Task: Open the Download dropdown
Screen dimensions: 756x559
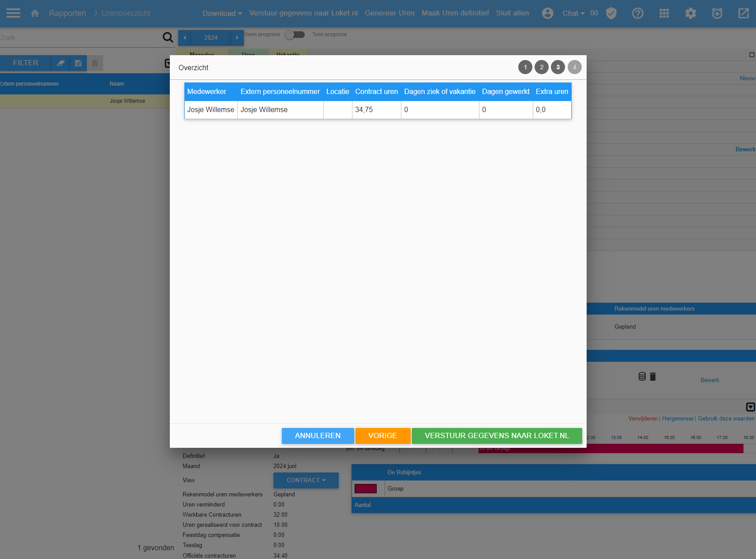Action: tap(222, 13)
